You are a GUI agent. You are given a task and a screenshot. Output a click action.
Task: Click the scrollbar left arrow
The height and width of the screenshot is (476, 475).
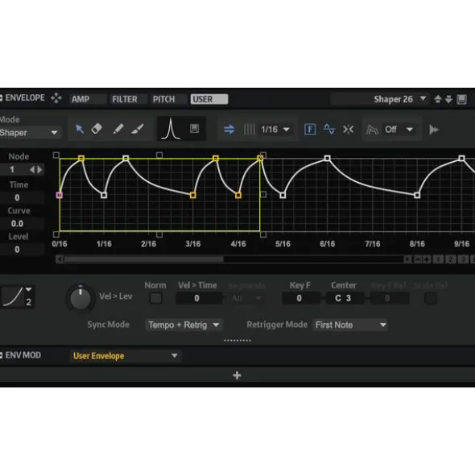pos(60,259)
